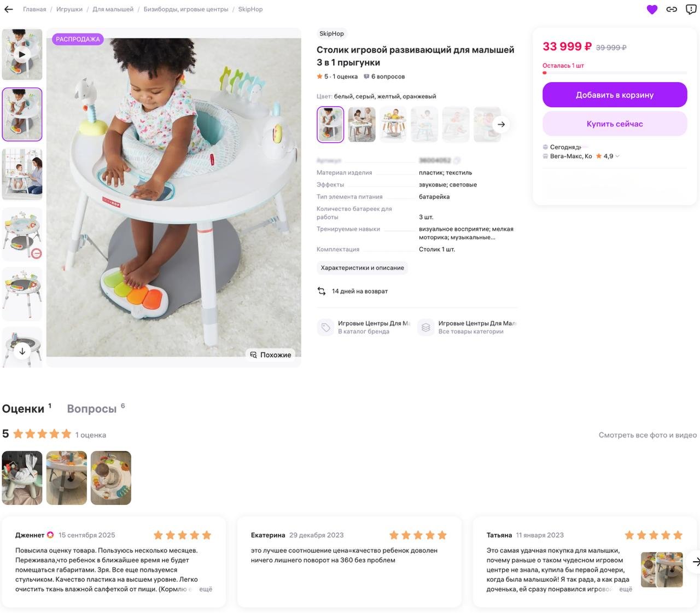Add product with Добавить в корзину
This screenshot has width=700, height=616.
point(615,95)
